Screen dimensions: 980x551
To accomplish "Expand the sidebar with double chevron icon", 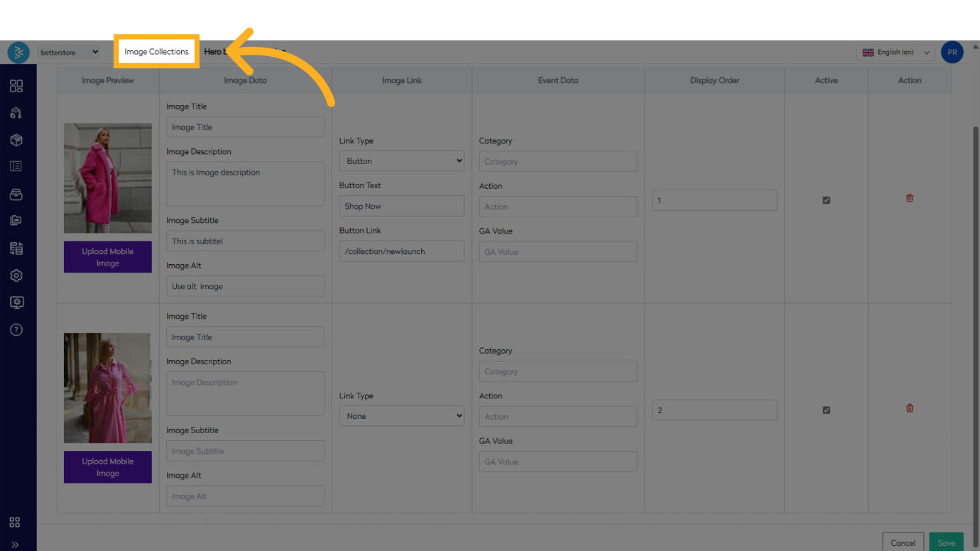I will pos(15,545).
